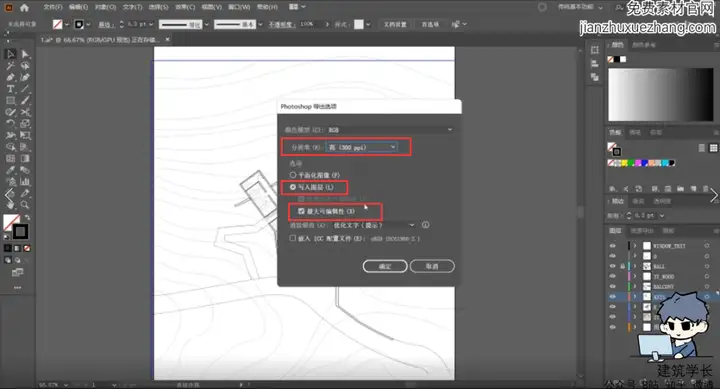Select the Selection arrow tool

point(10,54)
